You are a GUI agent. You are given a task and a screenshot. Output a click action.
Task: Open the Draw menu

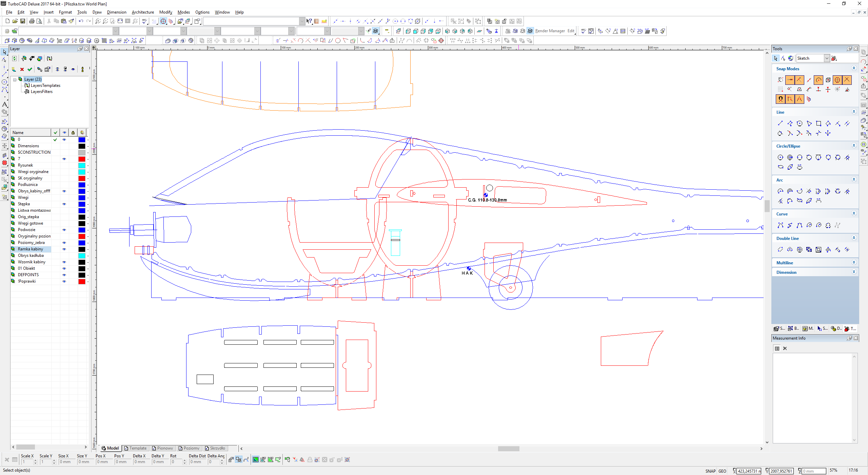coord(97,12)
